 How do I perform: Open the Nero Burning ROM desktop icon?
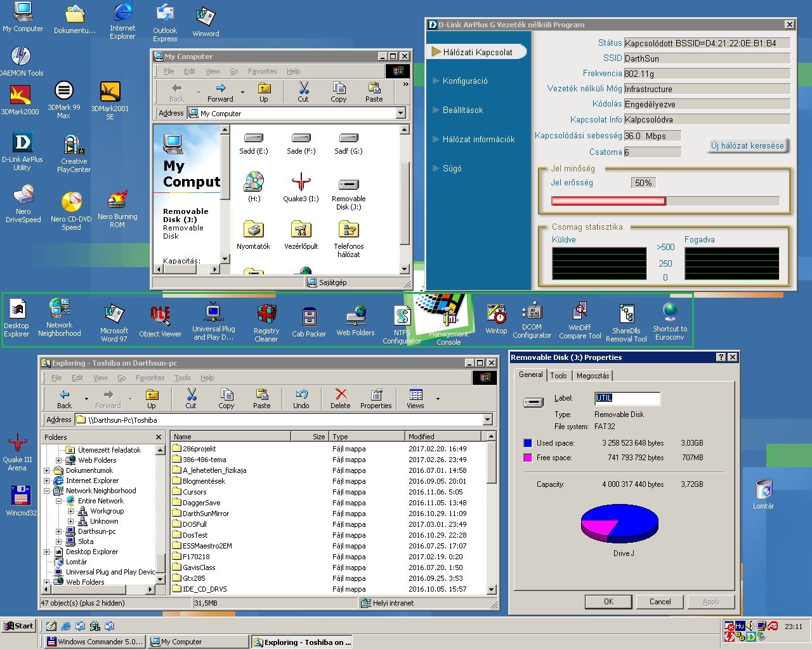(x=117, y=208)
